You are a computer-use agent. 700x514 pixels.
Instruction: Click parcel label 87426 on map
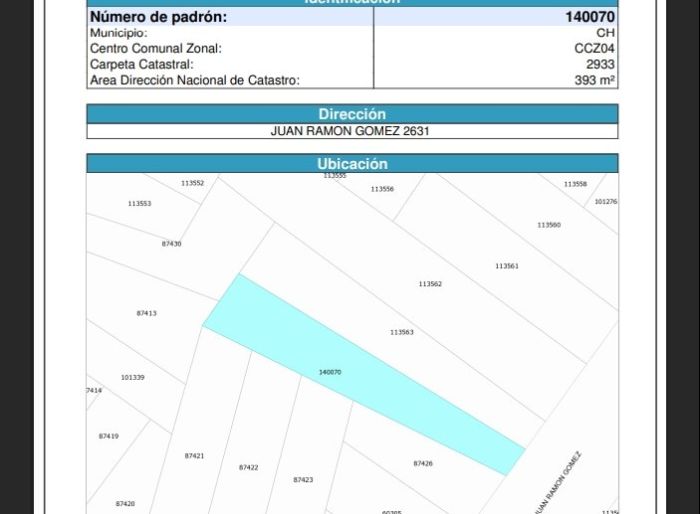point(423,464)
